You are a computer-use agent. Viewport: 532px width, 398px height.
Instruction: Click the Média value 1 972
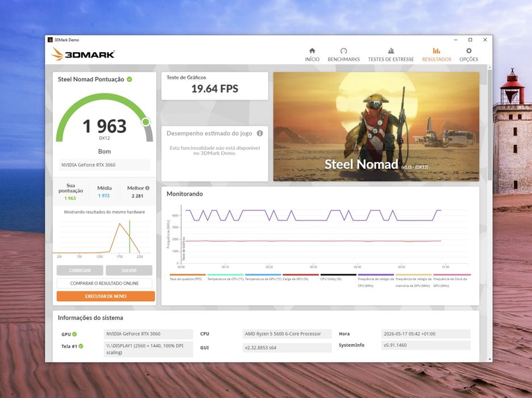tap(104, 196)
